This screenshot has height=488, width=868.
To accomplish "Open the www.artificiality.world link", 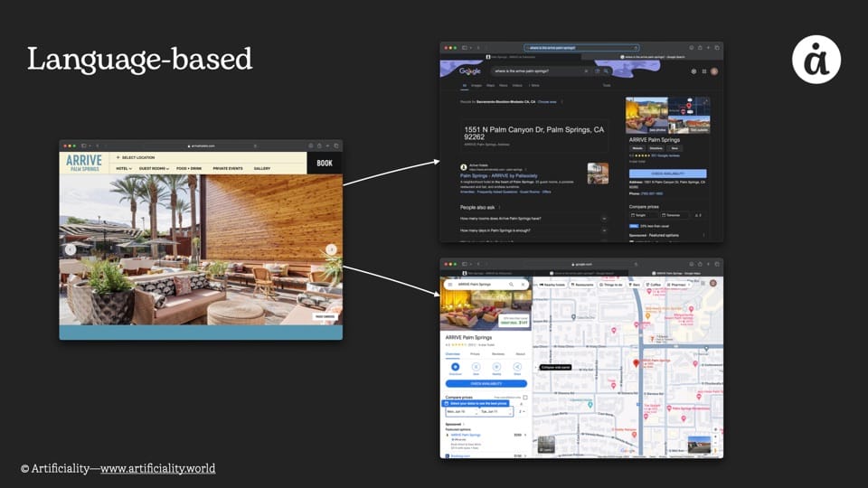I will click(157, 468).
